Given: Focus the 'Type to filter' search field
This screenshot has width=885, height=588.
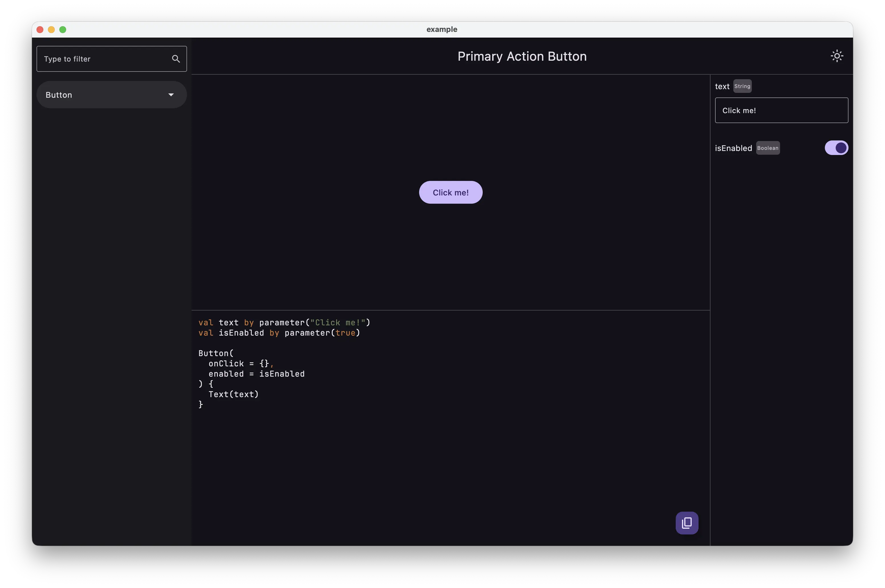Looking at the screenshot, I should click(x=111, y=59).
